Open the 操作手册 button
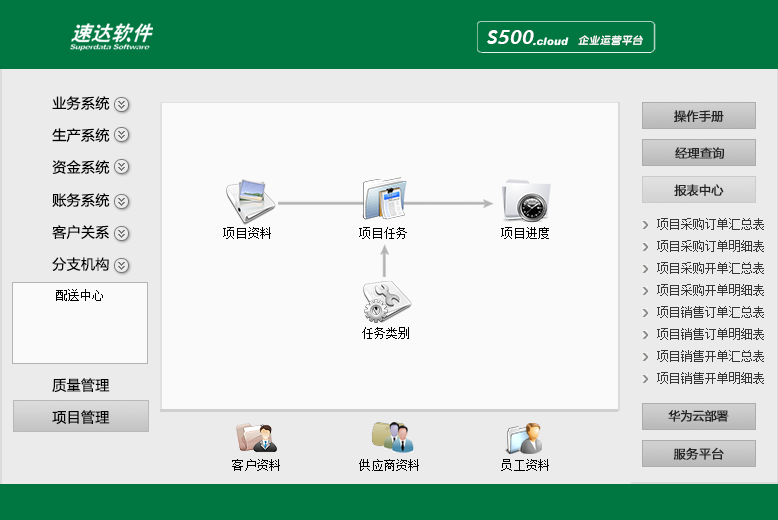This screenshot has height=520, width=778. point(699,116)
